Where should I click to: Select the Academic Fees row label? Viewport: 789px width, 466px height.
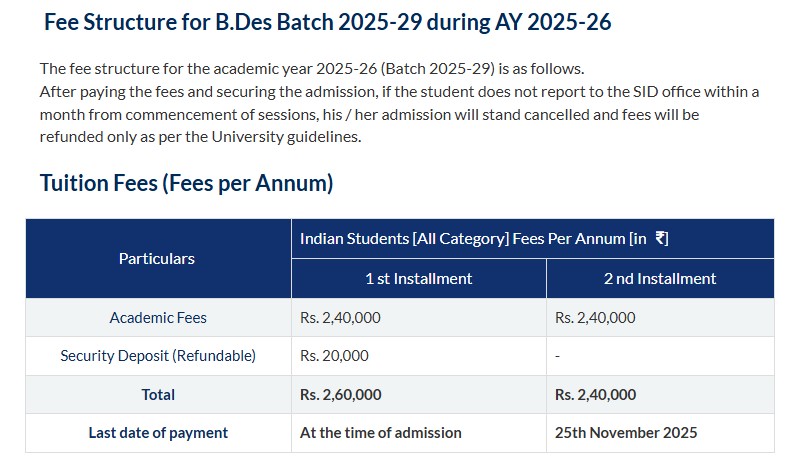tap(158, 317)
